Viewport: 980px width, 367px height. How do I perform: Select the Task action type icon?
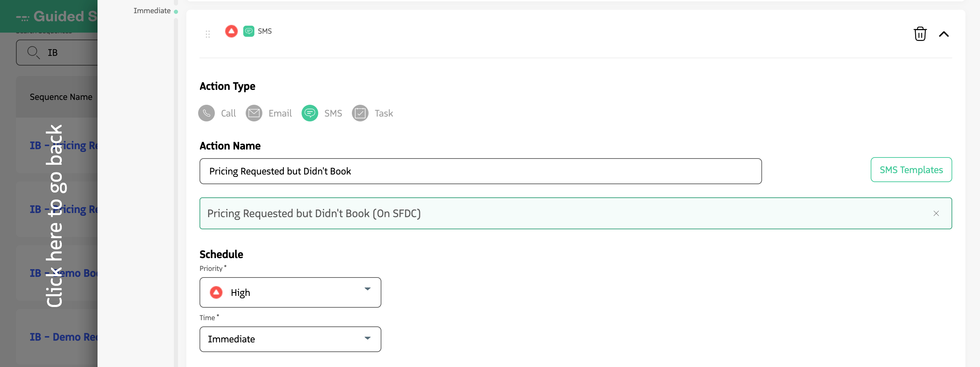[360, 113]
